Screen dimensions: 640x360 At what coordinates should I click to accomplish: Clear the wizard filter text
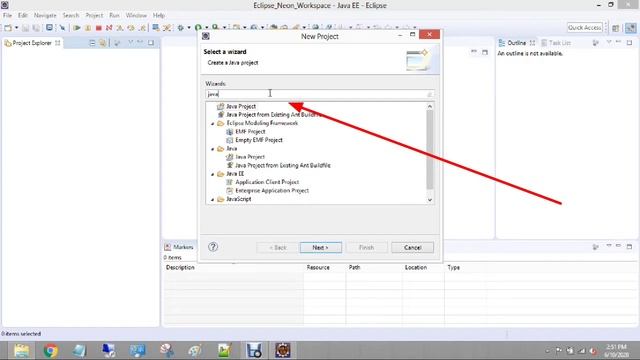pos(429,94)
